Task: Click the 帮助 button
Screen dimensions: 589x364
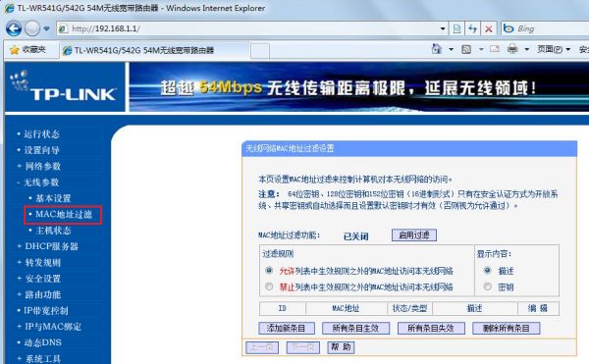Action: coord(341,347)
